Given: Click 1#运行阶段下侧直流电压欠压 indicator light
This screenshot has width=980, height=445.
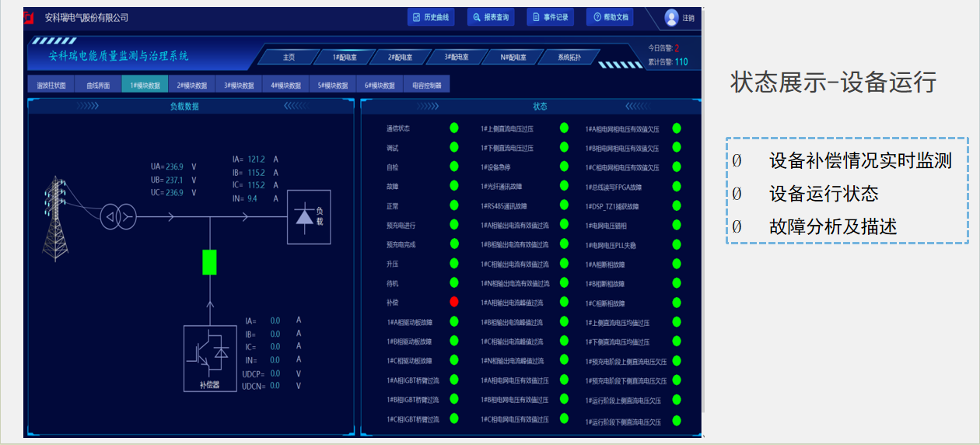Looking at the screenshot, I should pos(677,421).
